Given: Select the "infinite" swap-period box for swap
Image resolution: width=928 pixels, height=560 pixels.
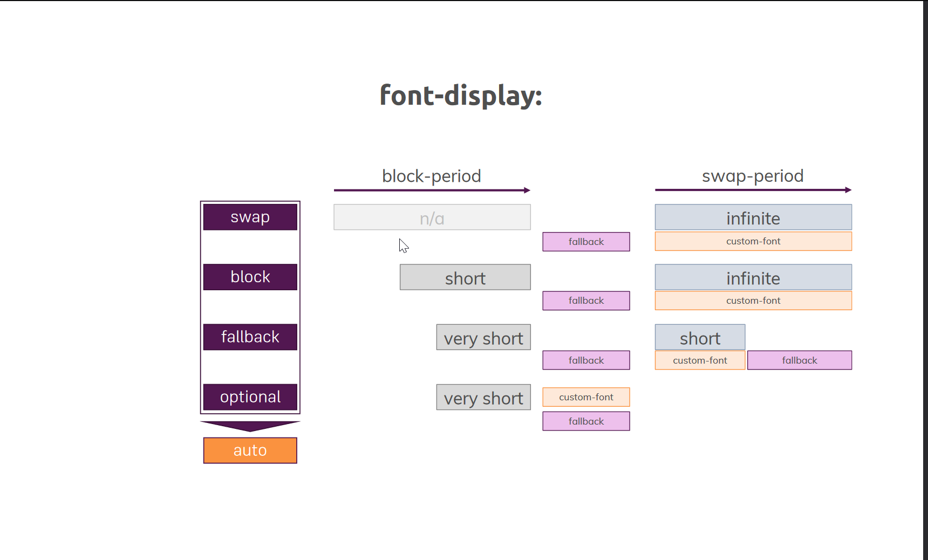Looking at the screenshot, I should 753,217.
